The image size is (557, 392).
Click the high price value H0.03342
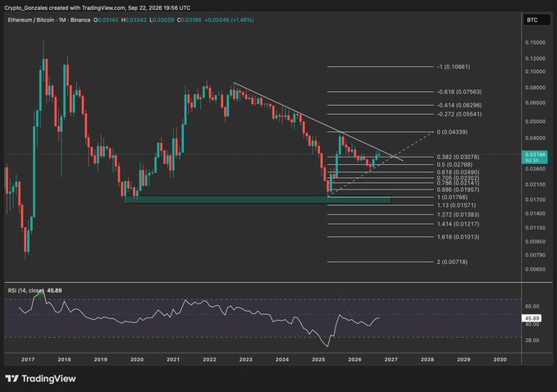134,20
